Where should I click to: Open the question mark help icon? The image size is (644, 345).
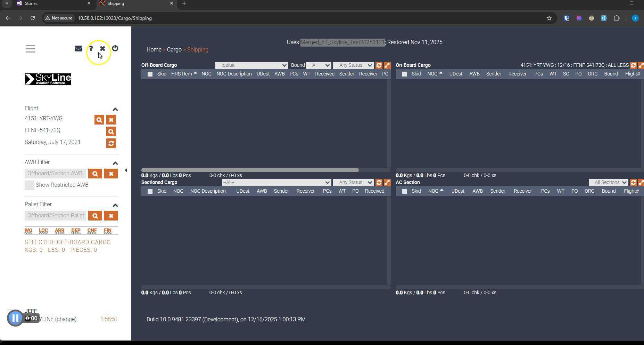91,48
